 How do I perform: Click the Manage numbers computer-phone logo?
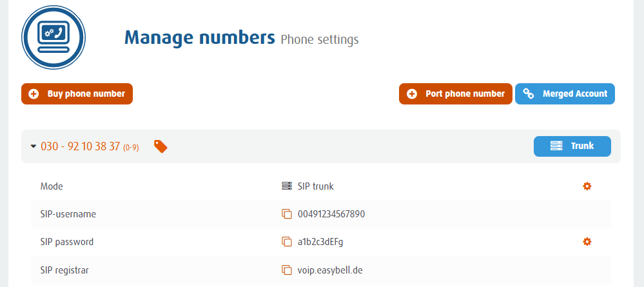(54, 37)
